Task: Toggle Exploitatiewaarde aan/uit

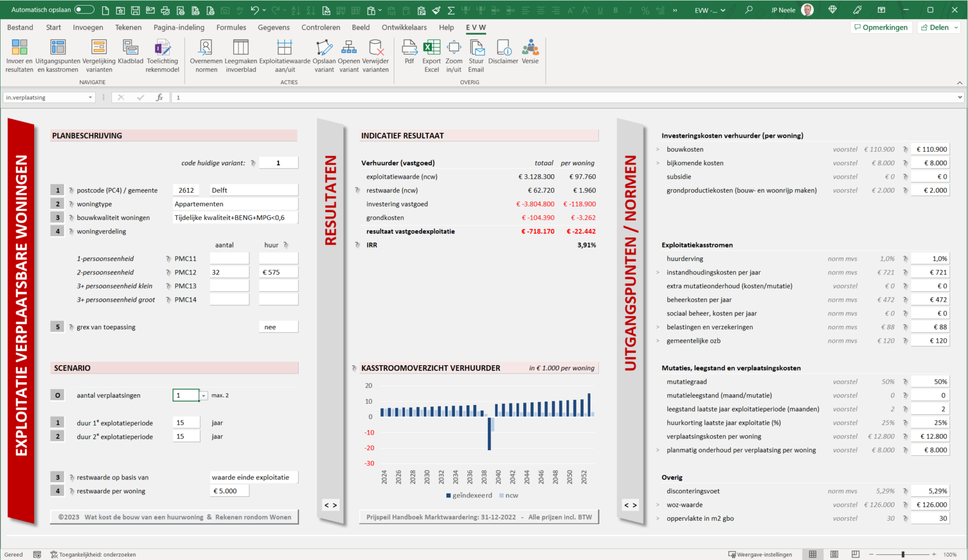Action: [285, 56]
